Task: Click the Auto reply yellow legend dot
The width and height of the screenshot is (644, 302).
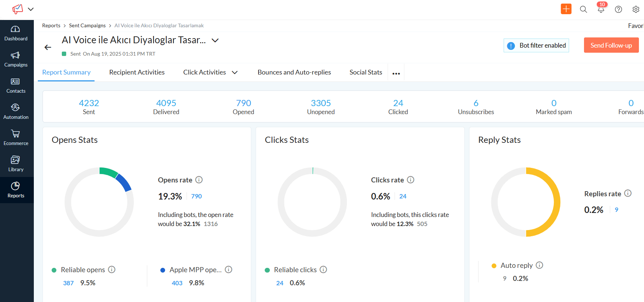Action: click(494, 266)
